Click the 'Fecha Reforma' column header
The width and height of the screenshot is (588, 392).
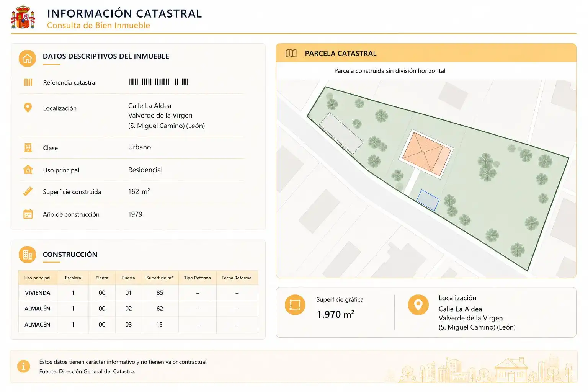pyautogui.click(x=237, y=278)
